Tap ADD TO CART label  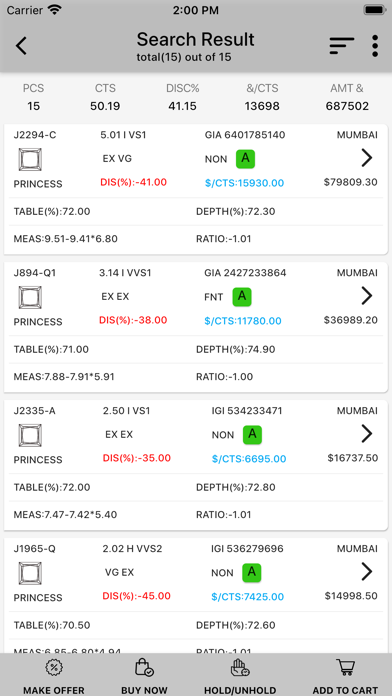(345, 691)
